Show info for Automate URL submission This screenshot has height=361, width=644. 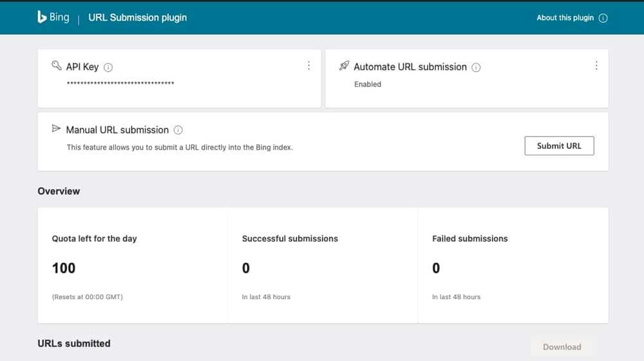[x=476, y=68]
